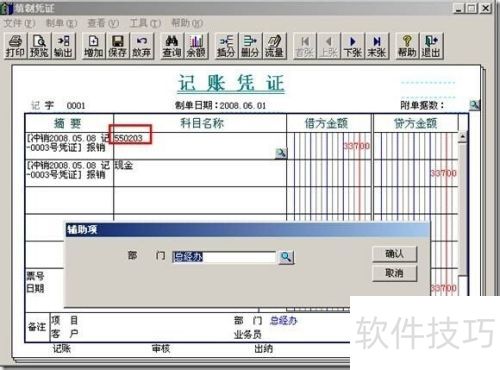The width and height of the screenshot is (500, 370).
Task: Open the 帮助 menu in menu bar
Action: 187,23
